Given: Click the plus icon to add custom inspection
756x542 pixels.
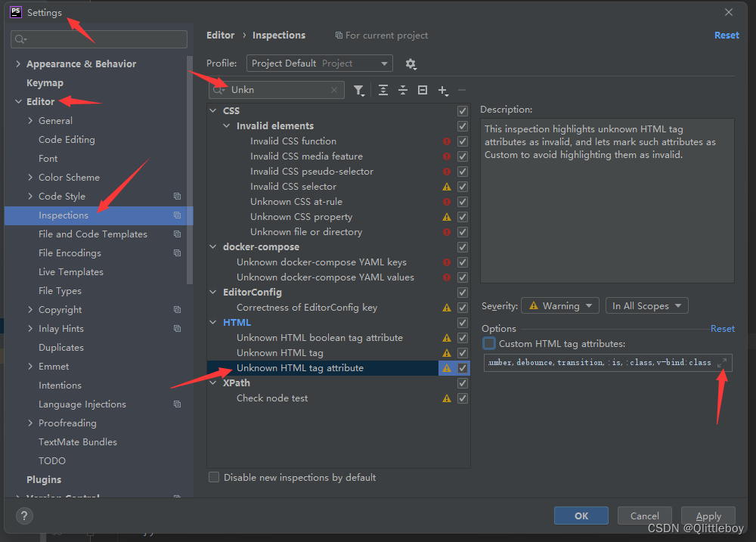Looking at the screenshot, I should click(443, 90).
